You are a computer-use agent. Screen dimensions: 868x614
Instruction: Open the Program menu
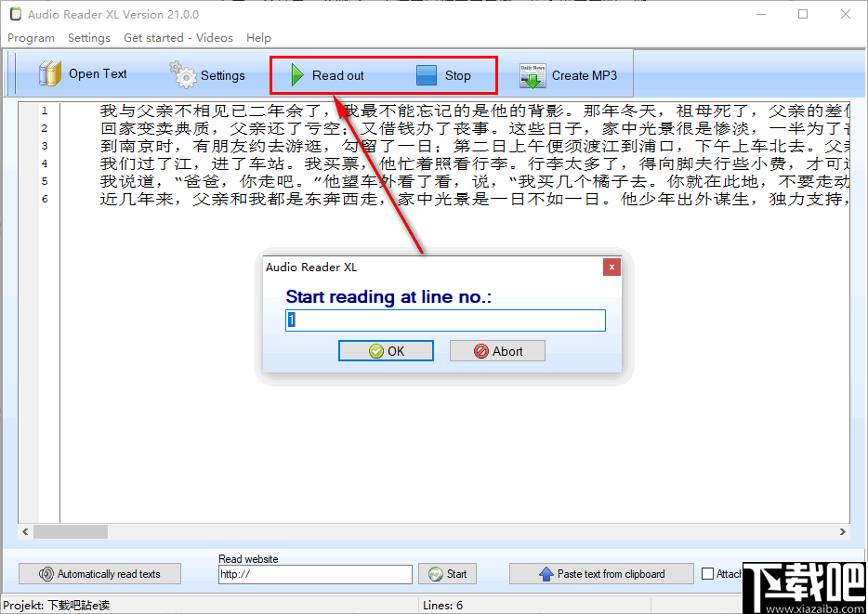[31, 37]
